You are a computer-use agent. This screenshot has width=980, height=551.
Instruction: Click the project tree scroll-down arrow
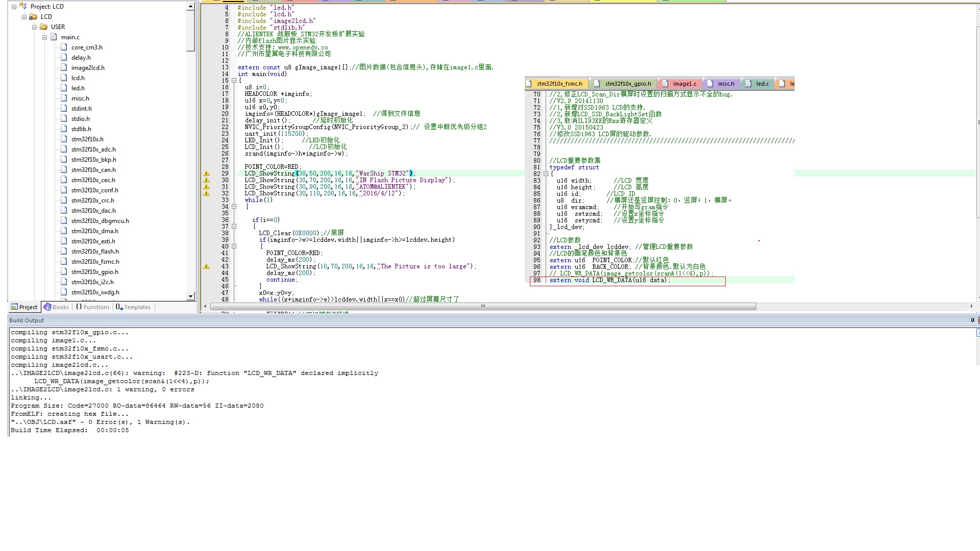pos(190,296)
